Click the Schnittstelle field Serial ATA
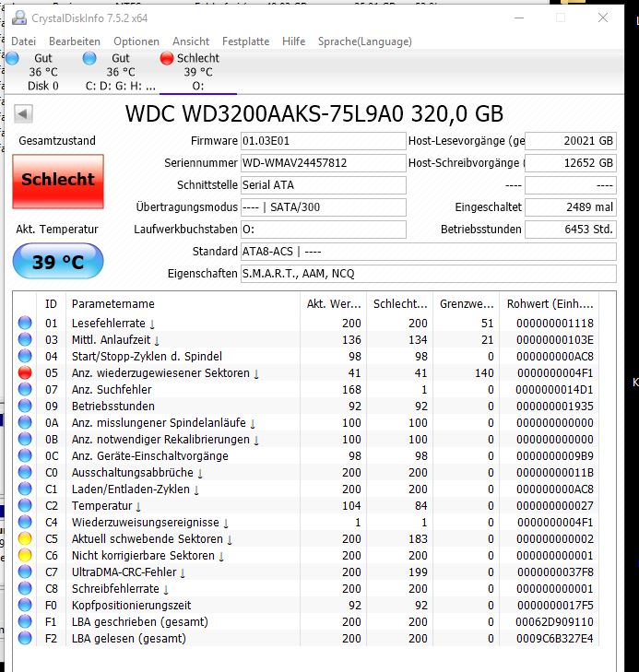 tap(323, 185)
